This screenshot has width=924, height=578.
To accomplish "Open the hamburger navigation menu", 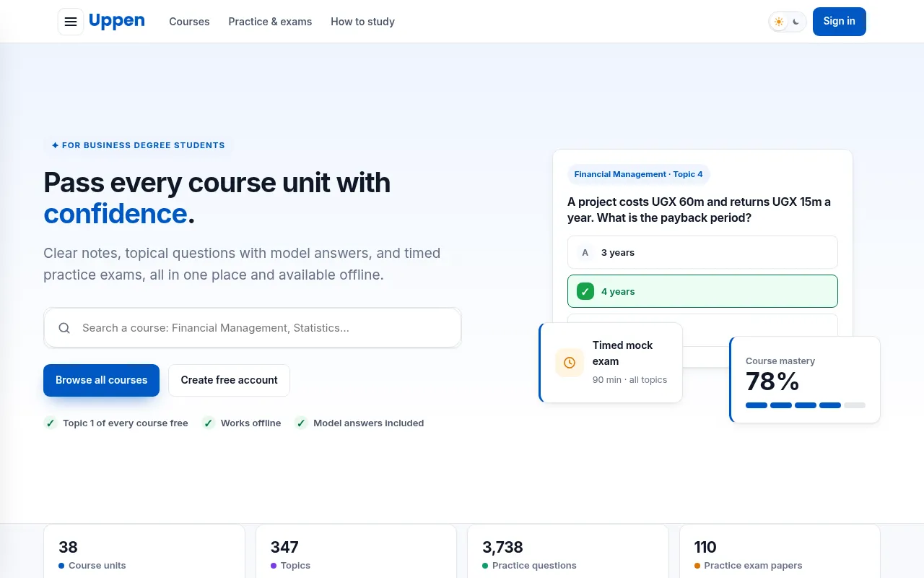I will point(71,22).
